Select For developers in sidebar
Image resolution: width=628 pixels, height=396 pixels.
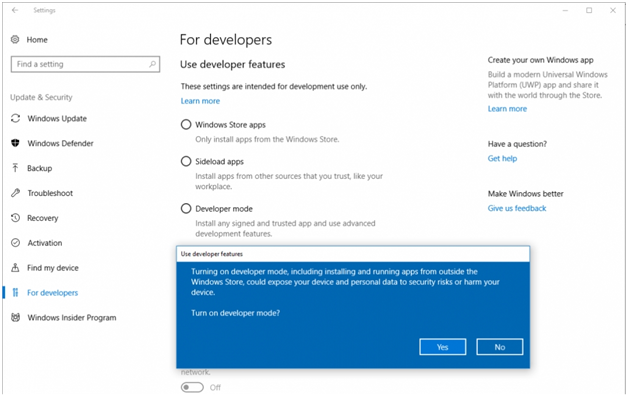(52, 293)
